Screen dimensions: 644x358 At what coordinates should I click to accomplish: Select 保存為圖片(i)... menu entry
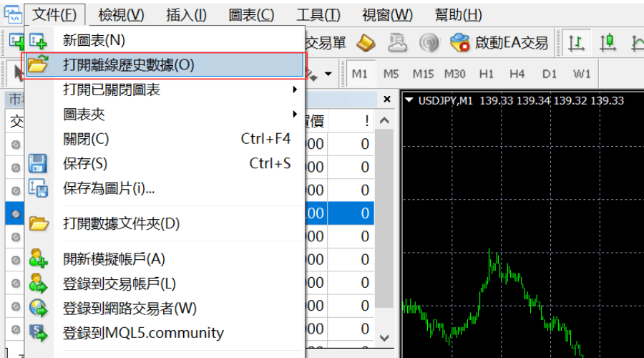point(165,188)
